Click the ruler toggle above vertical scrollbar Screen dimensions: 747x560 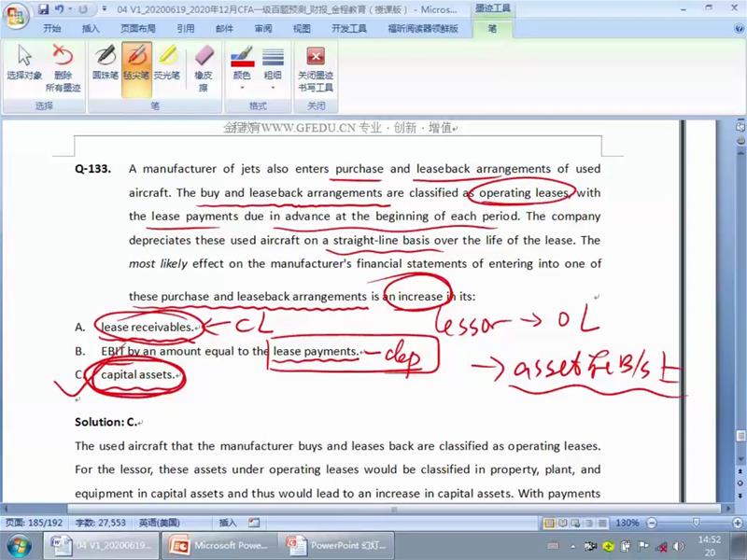tap(740, 127)
